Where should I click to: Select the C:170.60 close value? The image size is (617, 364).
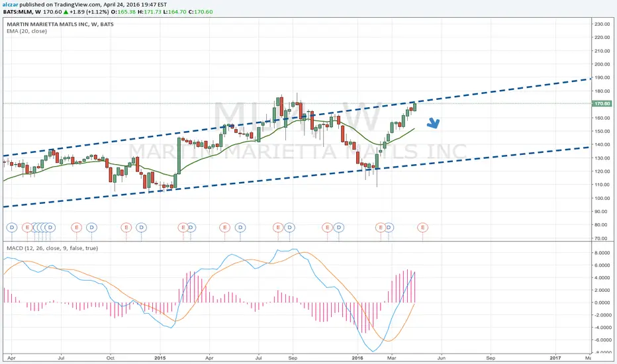(201, 12)
